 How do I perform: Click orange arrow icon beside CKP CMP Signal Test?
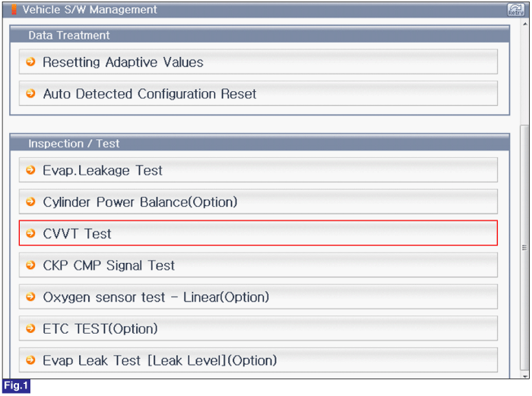[x=31, y=265]
